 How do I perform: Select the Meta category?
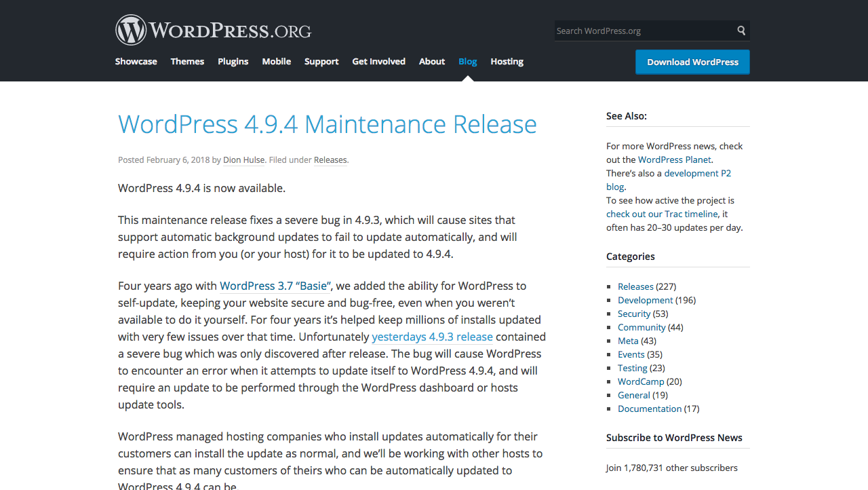pos(628,341)
